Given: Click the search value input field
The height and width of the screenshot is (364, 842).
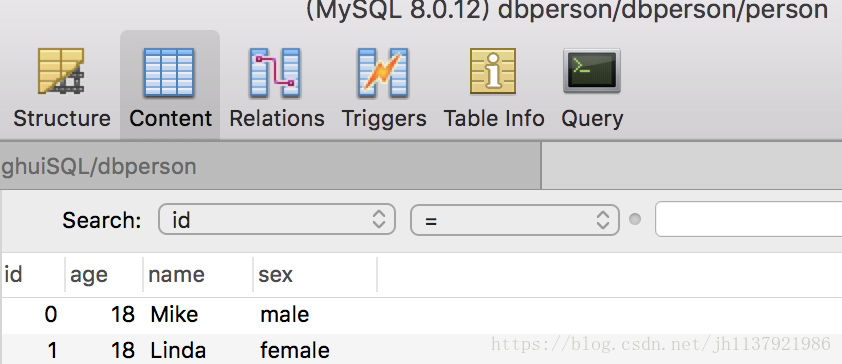Looking at the screenshot, I should (749, 219).
